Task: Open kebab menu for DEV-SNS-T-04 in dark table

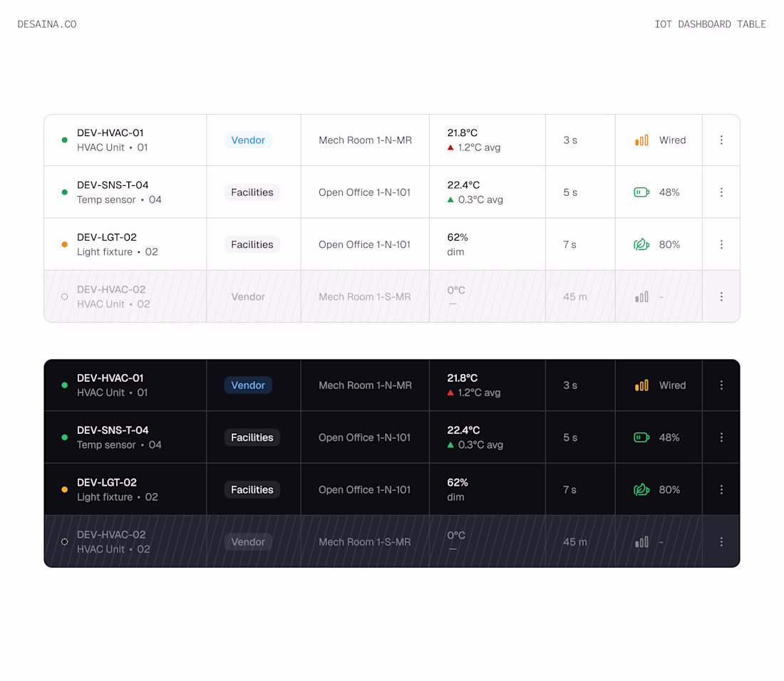Action: coord(721,437)
